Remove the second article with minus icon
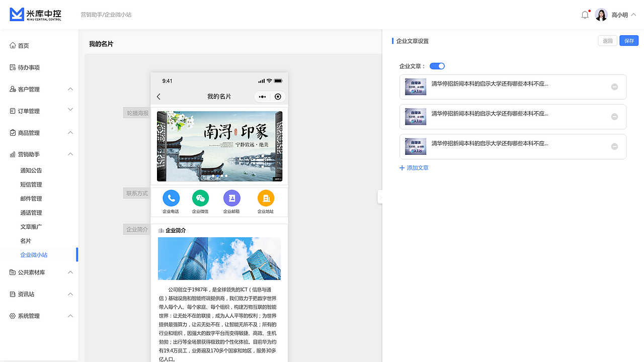 [614, 117]
